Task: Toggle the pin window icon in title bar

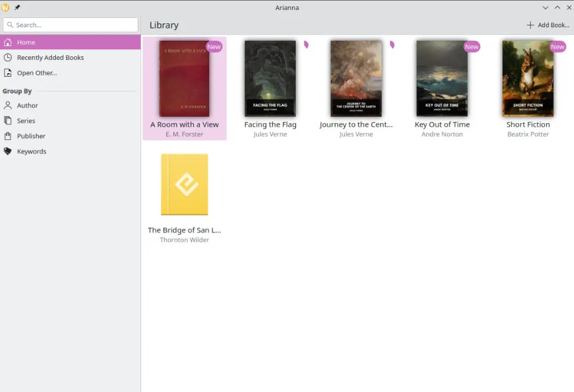Action: pos(17,8)
